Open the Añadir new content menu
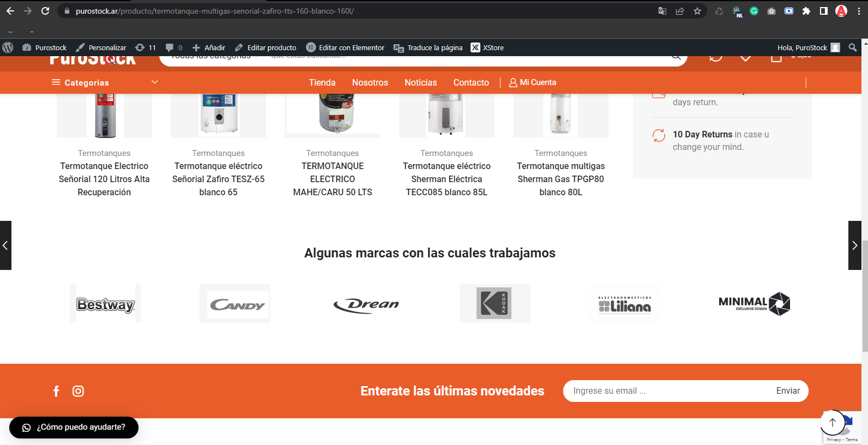868x445 pixels. click(209, 47)
